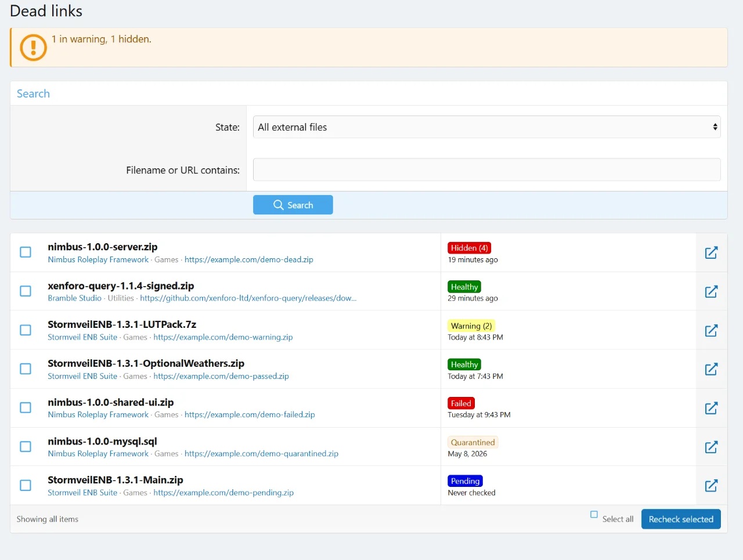Viewport: 743px width, 560px height.
Task: Open external link icon for nimbus-1.0.0-server.zip
Action: pos(711,252)
